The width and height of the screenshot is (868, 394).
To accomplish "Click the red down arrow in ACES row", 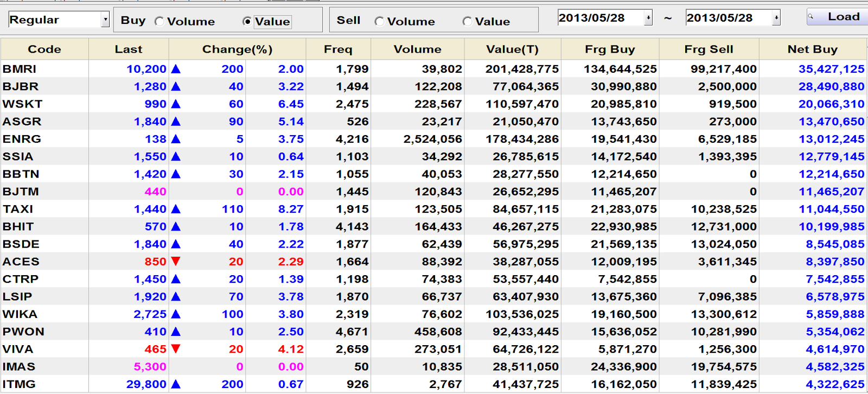I will [x=176, y=262].
